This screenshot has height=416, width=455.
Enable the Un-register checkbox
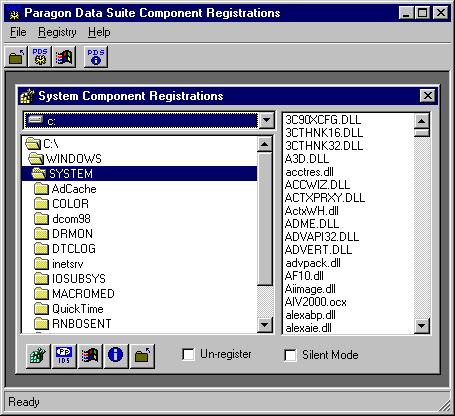189,354
